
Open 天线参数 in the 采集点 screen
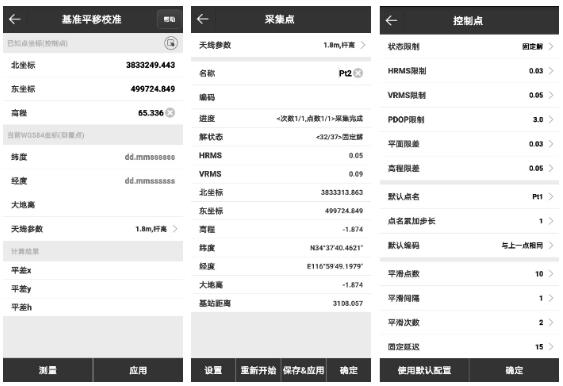(281, 45)
